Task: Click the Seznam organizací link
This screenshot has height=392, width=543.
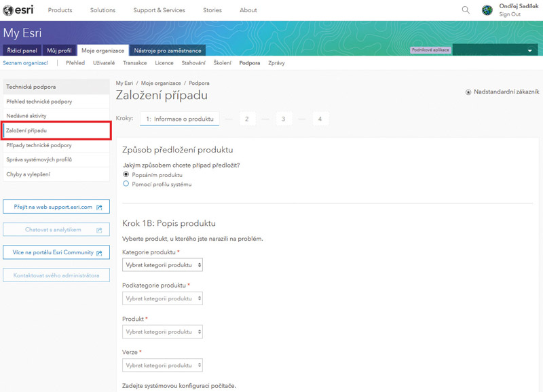Action: 25,63
